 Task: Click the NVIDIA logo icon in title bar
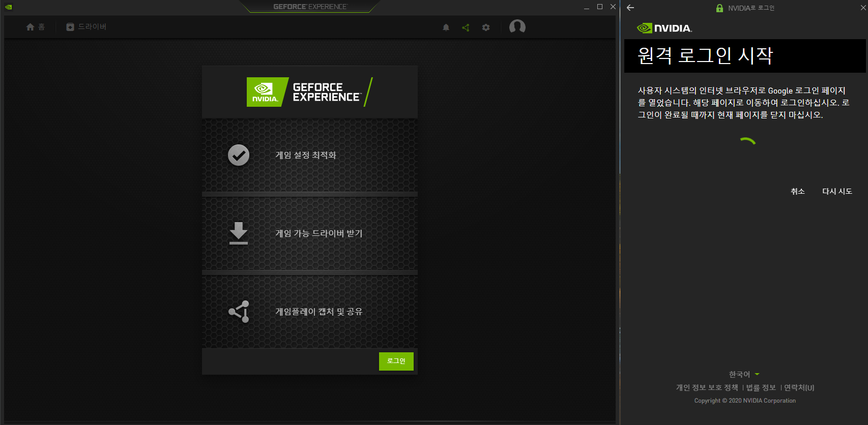pyautogui.click(x=8, y=7)
